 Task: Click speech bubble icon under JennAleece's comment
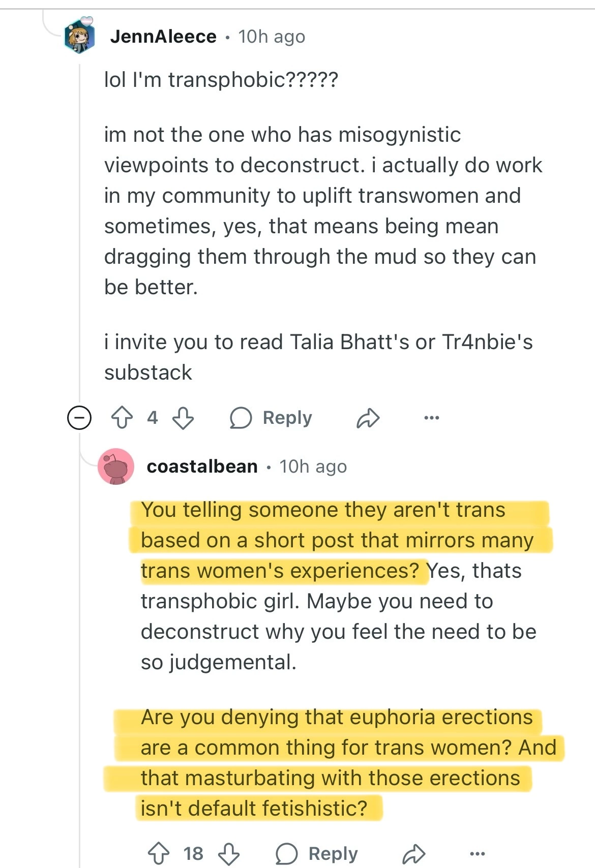241,418
